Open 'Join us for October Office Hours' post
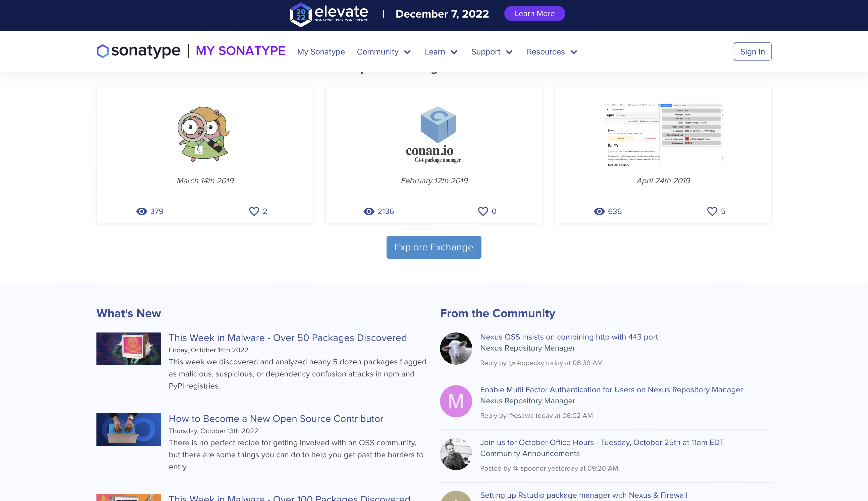Image resolution: width=868 pixels, height=501 pixels. pos(602,442)
